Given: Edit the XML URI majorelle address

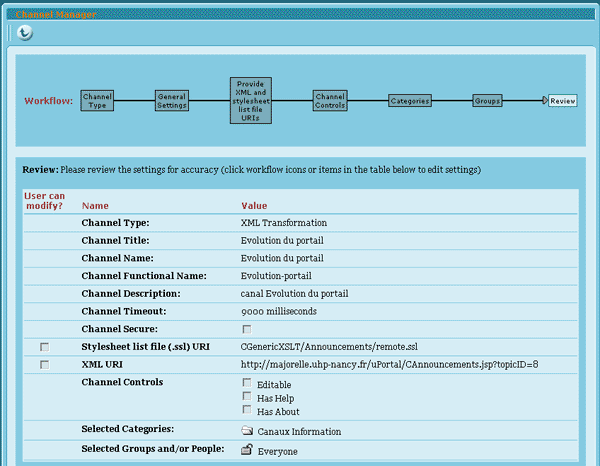Looking at the screenshot, I should coord(390,365).
